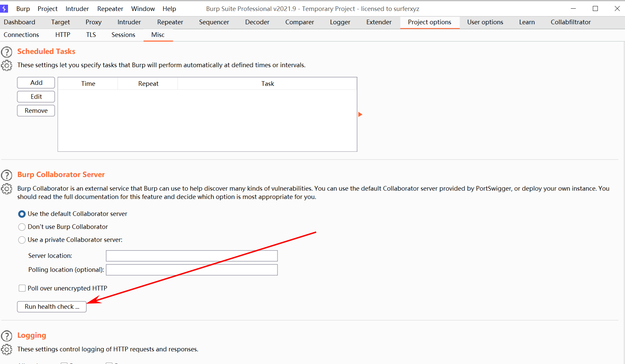The width and height of the screenshot is (625, 364).
Task: Switch to the Dashboard tab
Action: (x=19, y=22)
